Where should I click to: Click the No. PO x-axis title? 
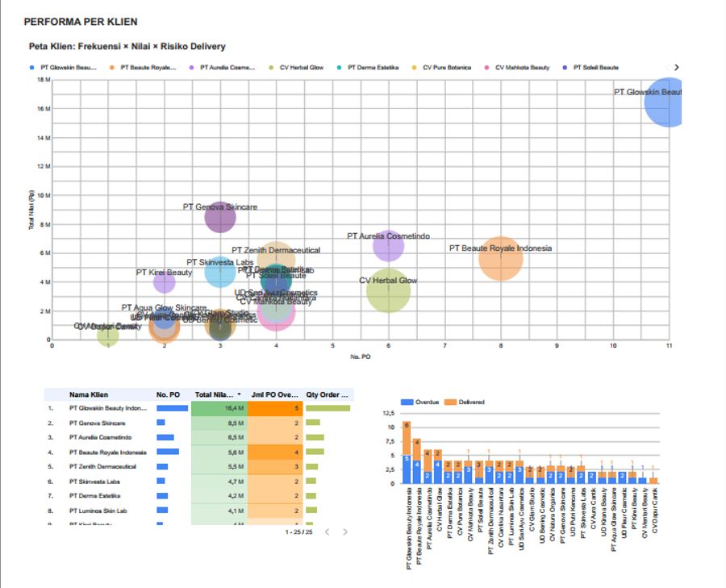pyautogui.click(x=361, y=357)
